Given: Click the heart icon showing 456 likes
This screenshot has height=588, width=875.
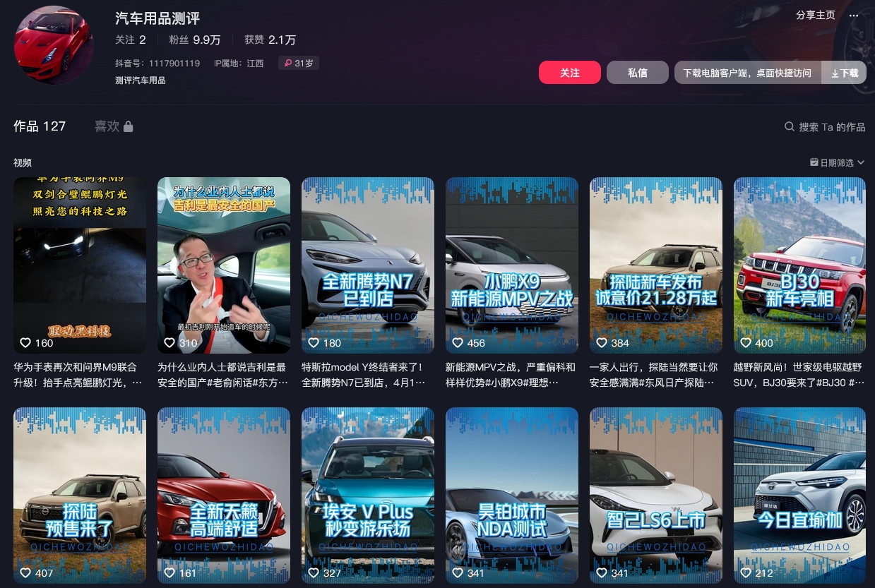Looking at the screenshot, I should click(x=458, y=343).
